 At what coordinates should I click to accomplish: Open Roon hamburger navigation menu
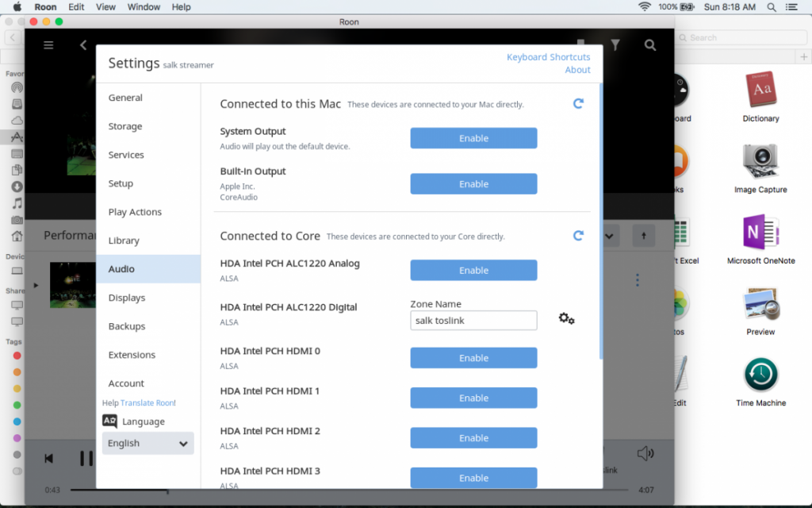(x=48, y=45)
